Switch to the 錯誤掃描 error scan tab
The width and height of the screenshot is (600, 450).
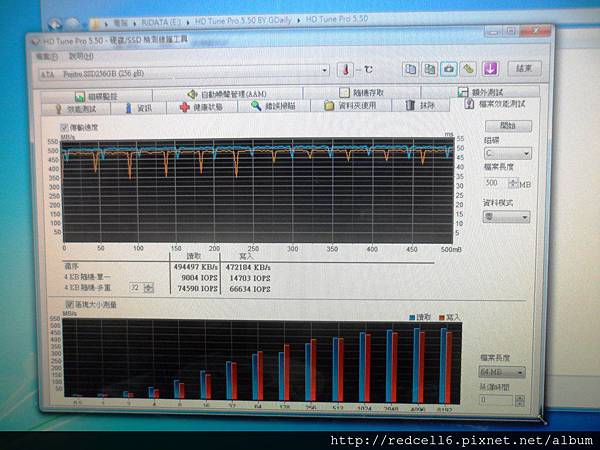click(x=274, y=106)
